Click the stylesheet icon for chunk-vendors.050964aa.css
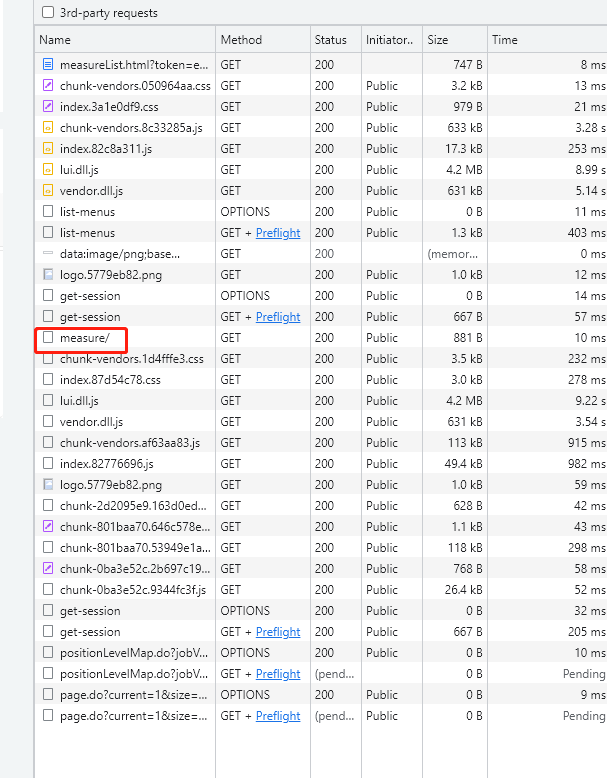The image size is (607, 778). tap(48, 86)
